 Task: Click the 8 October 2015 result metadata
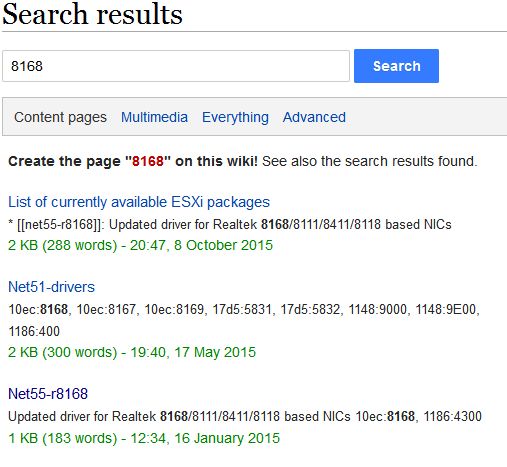(140, 245)
